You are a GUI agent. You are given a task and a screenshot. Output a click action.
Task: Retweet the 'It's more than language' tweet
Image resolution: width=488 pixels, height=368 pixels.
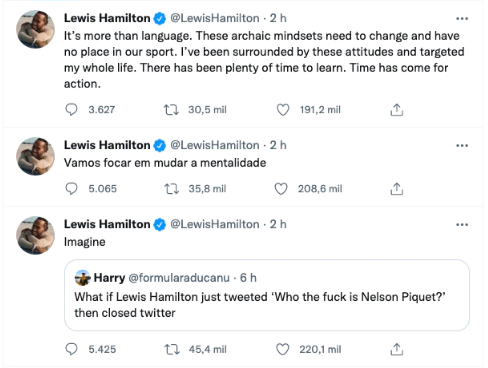click(x=171, y=110)
